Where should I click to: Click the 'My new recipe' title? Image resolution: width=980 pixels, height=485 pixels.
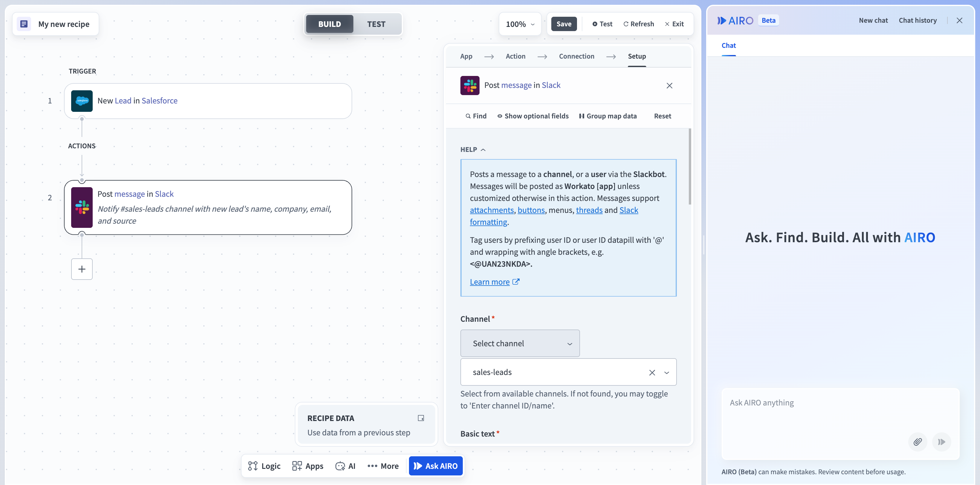click(64, 24)
